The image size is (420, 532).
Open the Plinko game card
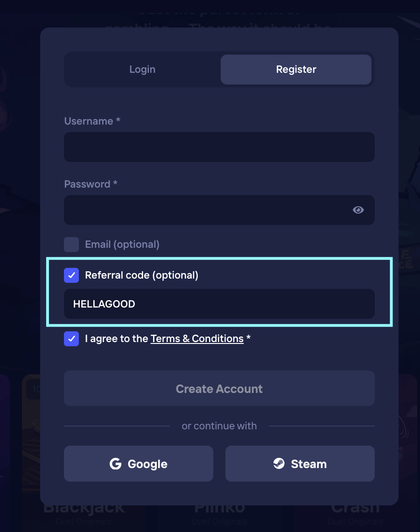pos(219,513)
